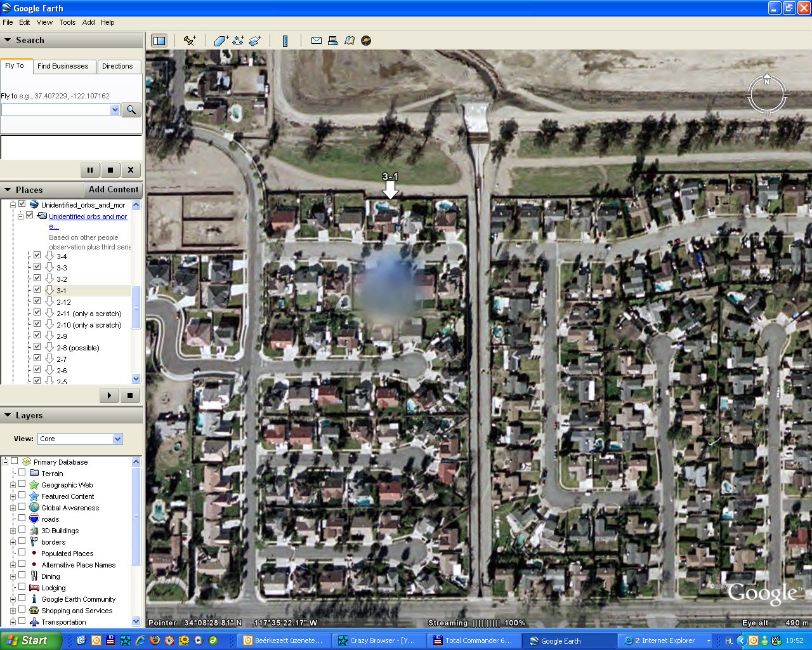The height and width of the screenshot is (650, 812).
Task: Open the Fly to input dropdown
Action: (115, 110)
